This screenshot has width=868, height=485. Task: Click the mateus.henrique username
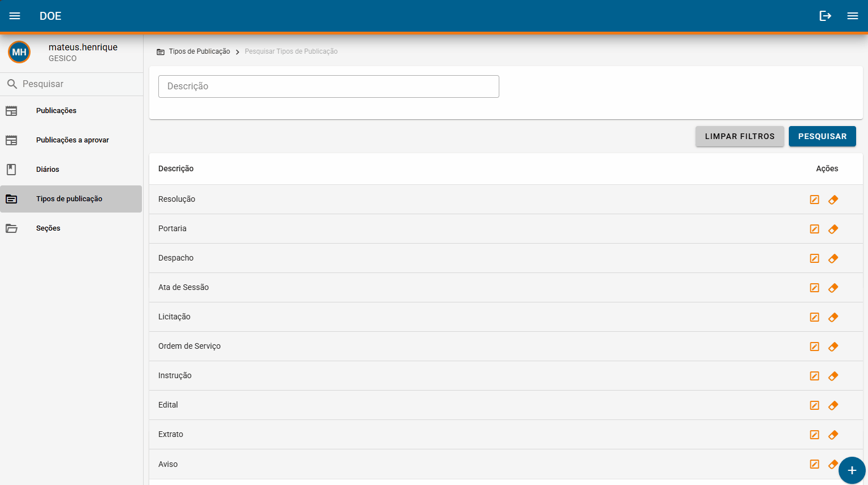(83, 47)
